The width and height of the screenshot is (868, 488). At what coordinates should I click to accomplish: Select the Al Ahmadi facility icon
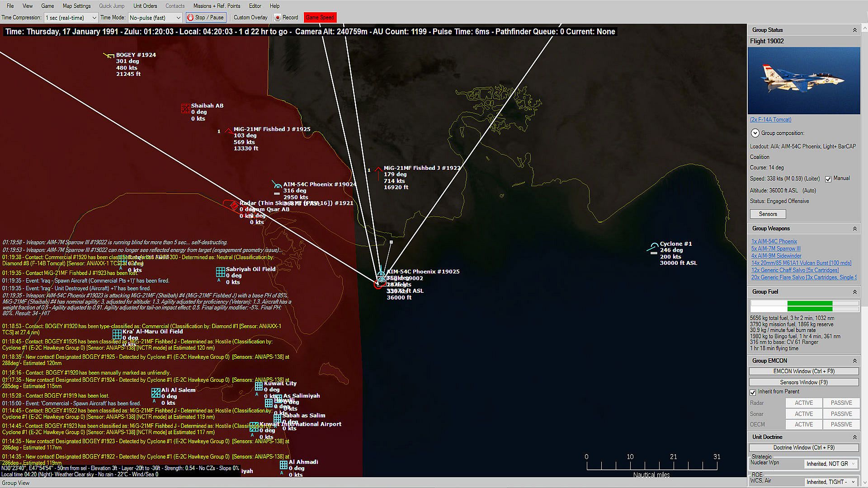[283, 465]
